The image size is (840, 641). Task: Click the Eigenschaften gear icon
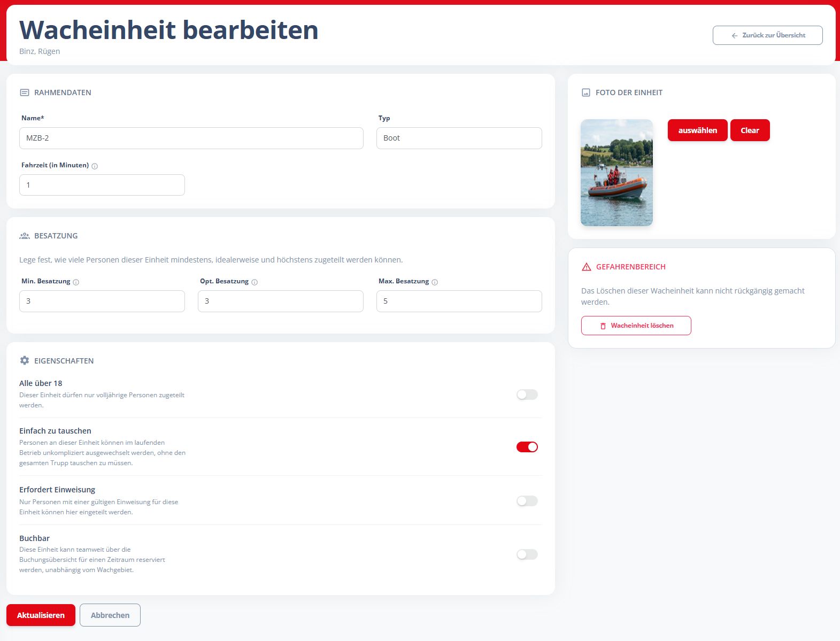tap(25, 360)
